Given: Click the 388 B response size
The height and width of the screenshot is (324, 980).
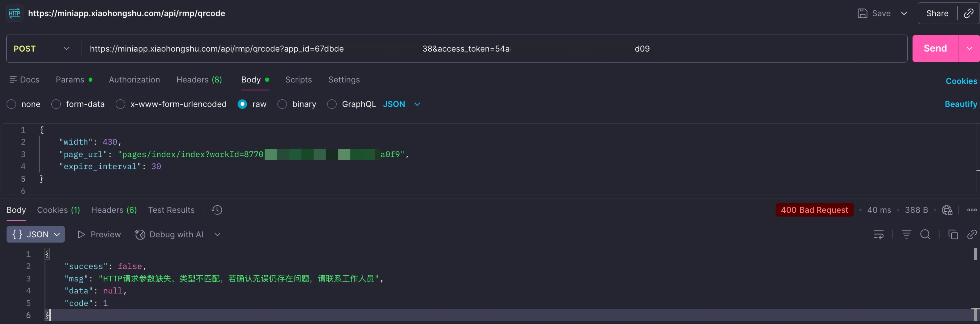Looking at the screenshot, I should click(916, 210).
